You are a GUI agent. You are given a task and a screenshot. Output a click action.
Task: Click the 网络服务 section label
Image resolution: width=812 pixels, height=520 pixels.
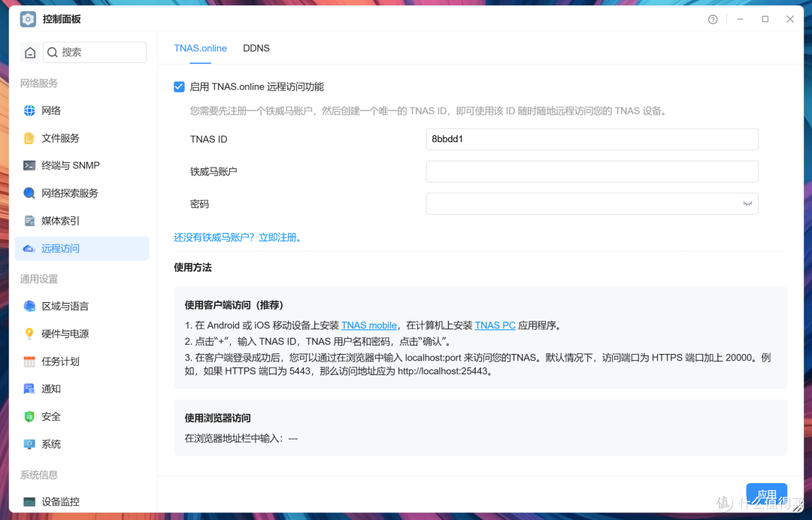coord(39,83)
